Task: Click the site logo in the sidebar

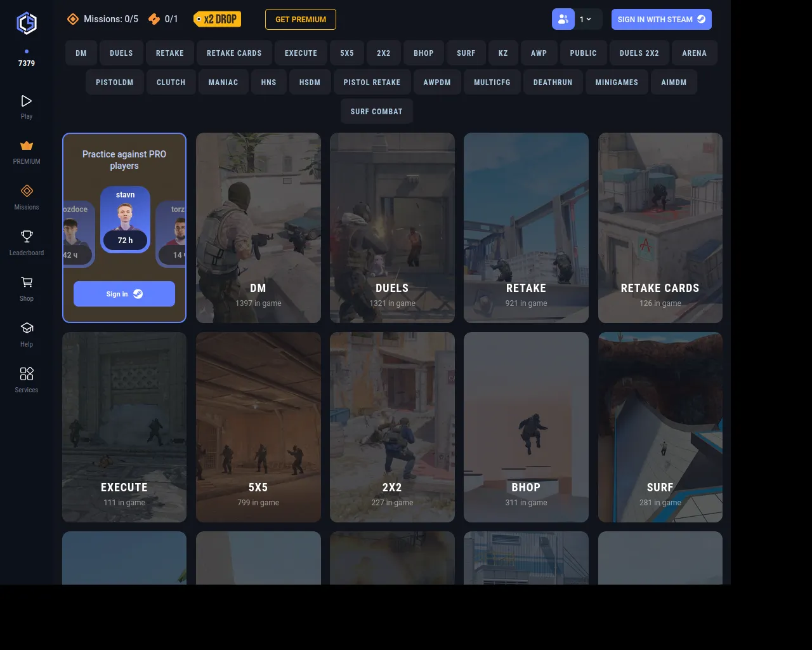Action: pos(27,23)
